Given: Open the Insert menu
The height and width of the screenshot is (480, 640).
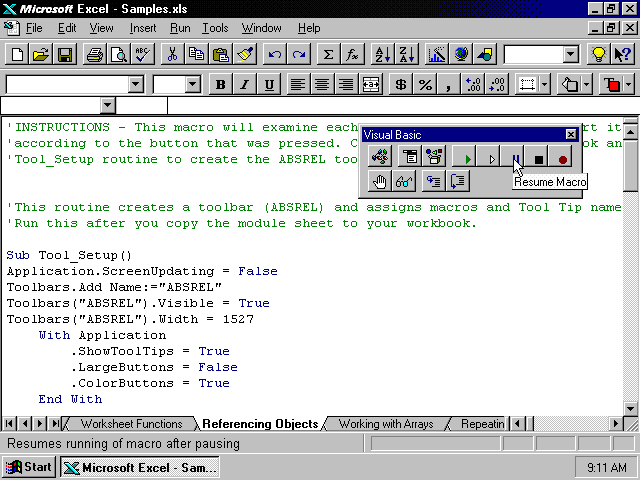Looking at the screenshot, I should 143,28.
